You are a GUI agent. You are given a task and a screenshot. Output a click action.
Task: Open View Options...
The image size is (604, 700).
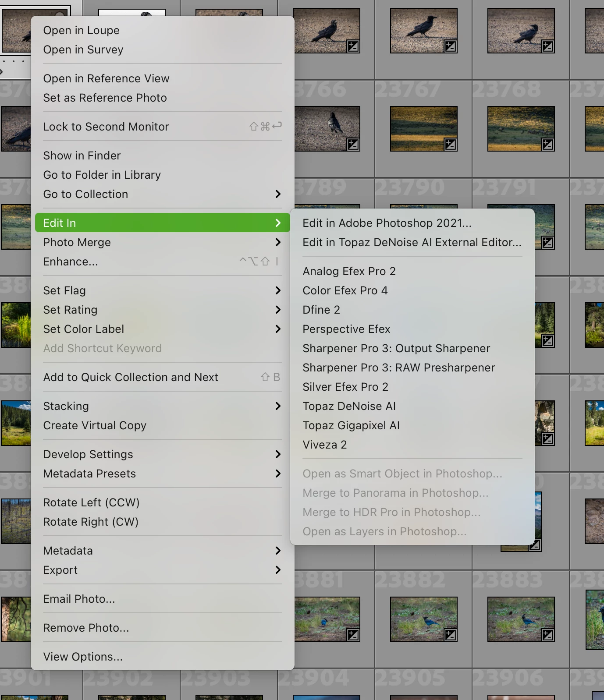tap(163, 657)
